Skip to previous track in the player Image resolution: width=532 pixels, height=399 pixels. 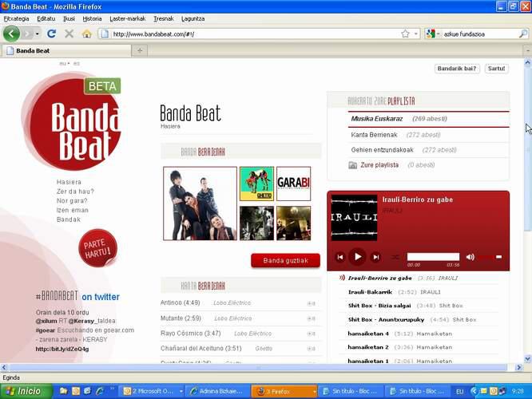340,257
